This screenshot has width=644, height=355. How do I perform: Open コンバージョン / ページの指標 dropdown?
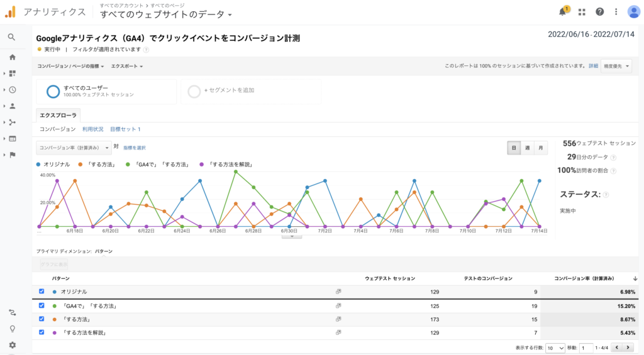70,66
